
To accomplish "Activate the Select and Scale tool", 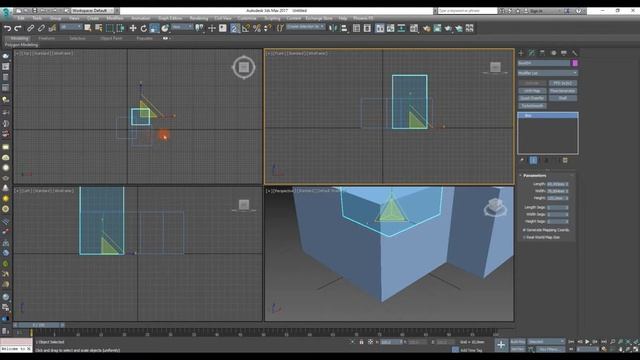I will (x=154, y=28).
